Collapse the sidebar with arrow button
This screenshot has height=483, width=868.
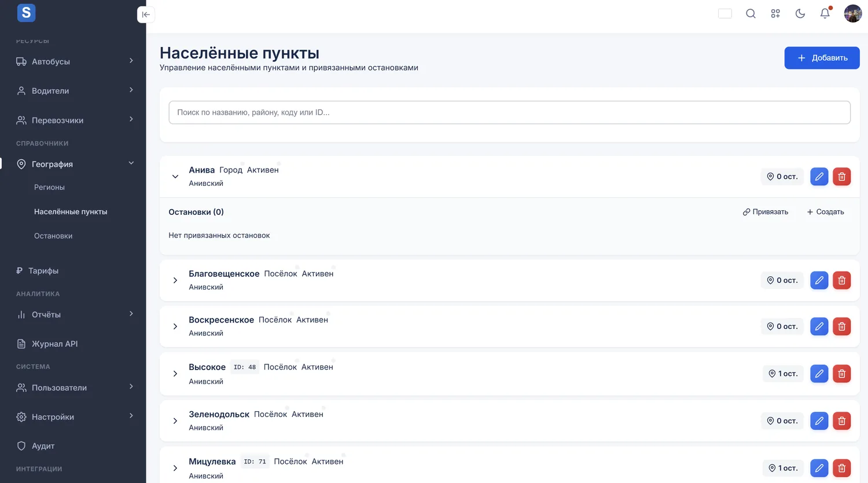click(x=146, y=14)
